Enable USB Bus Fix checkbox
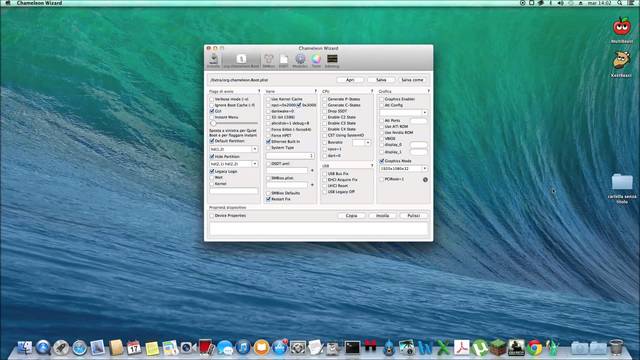 coord(325,174)
